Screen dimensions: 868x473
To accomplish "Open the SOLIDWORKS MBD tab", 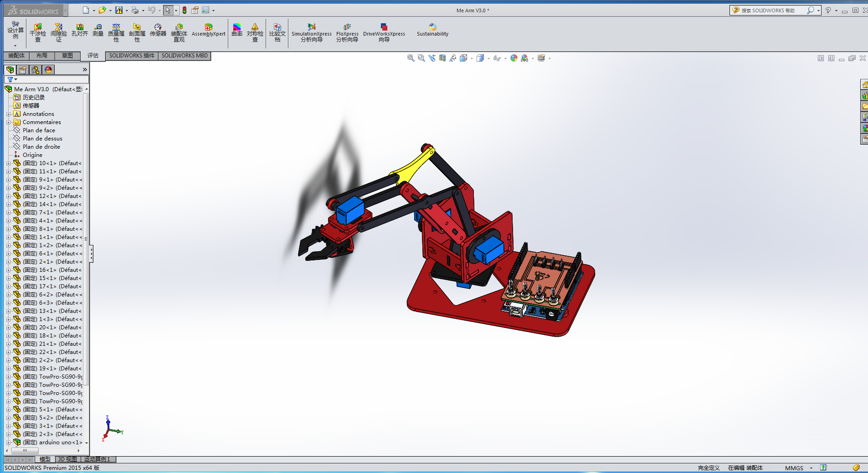I will click(x=184, y=56).
